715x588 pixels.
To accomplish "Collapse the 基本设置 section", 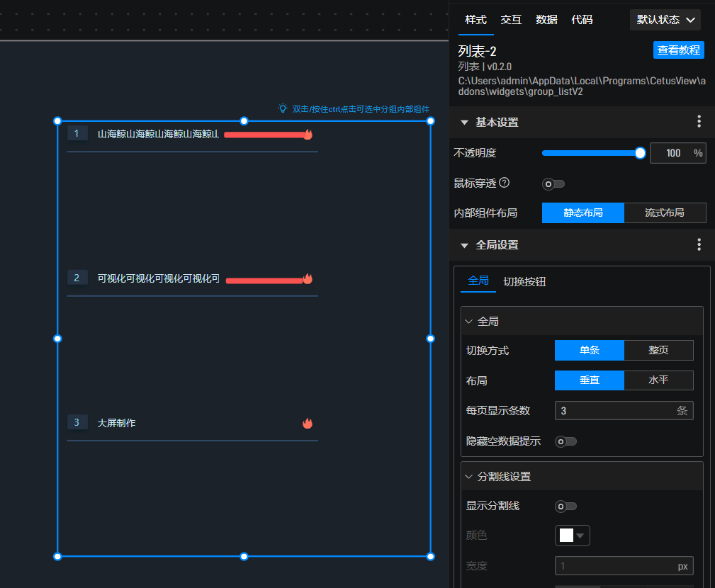I will tap(465, 123).
